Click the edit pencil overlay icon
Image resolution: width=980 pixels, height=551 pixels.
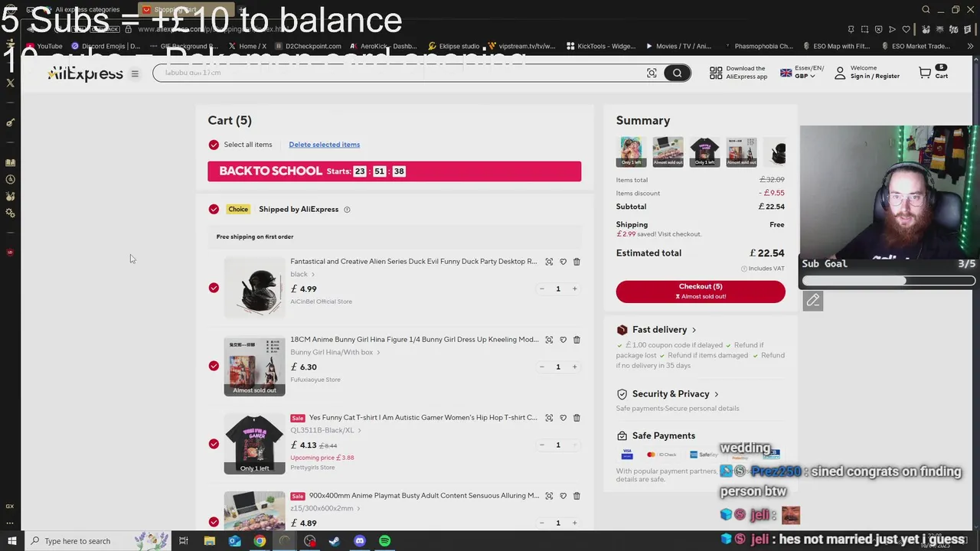(x=813, y=301)
